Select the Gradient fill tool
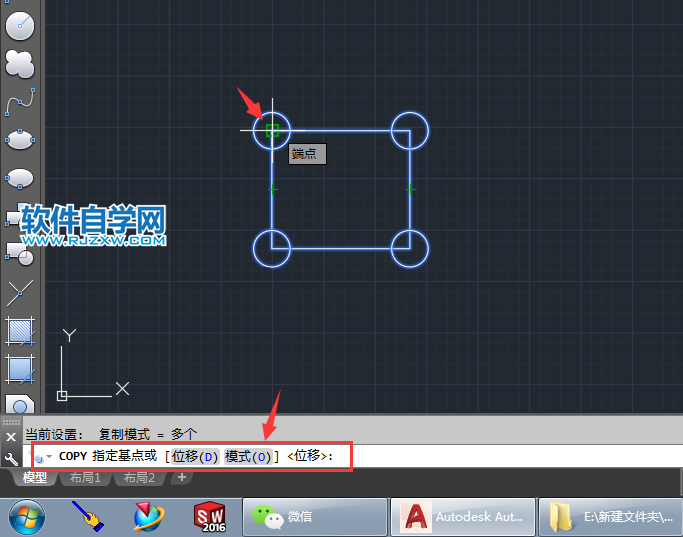683x537 pixels. pyautogui.click(x=20, y=369)
